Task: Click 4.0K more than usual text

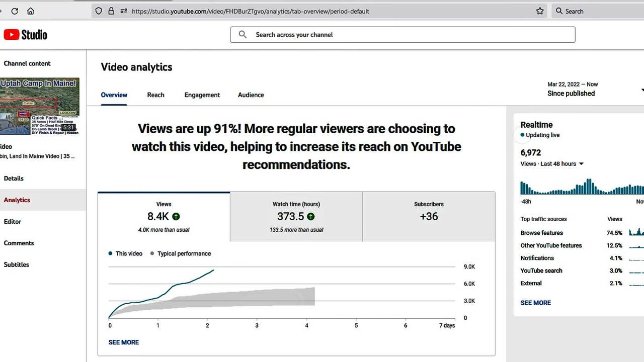Action: tap(164, 230)
